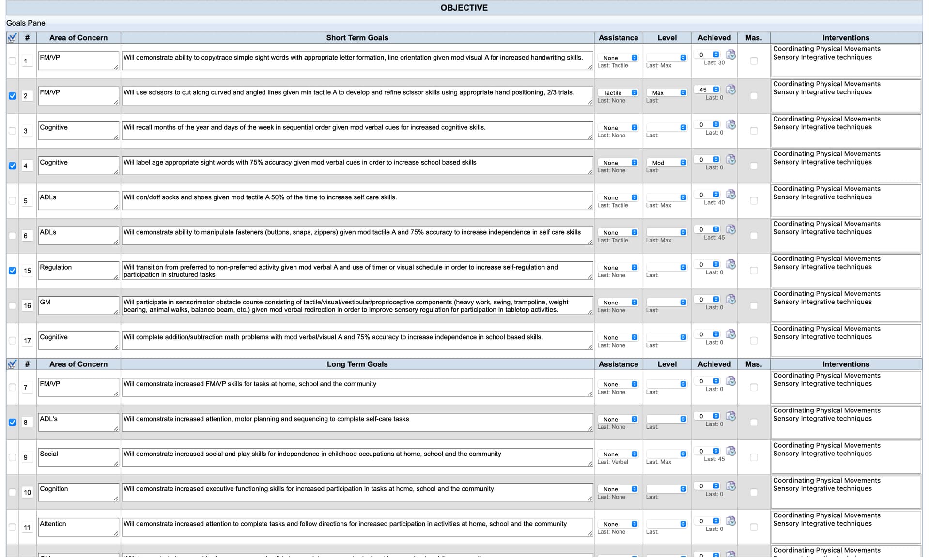930x560 pixels.
Task: Click "Last: 40" text under goal 5 achieved
Action: (x=714, y=203)
